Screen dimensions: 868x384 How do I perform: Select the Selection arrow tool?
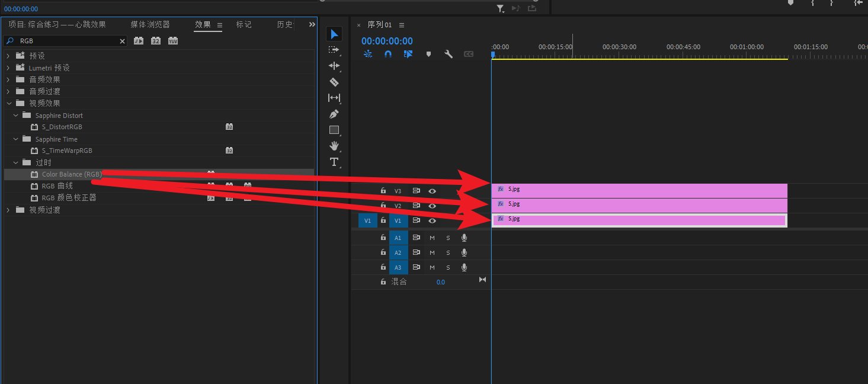(334, 34)
